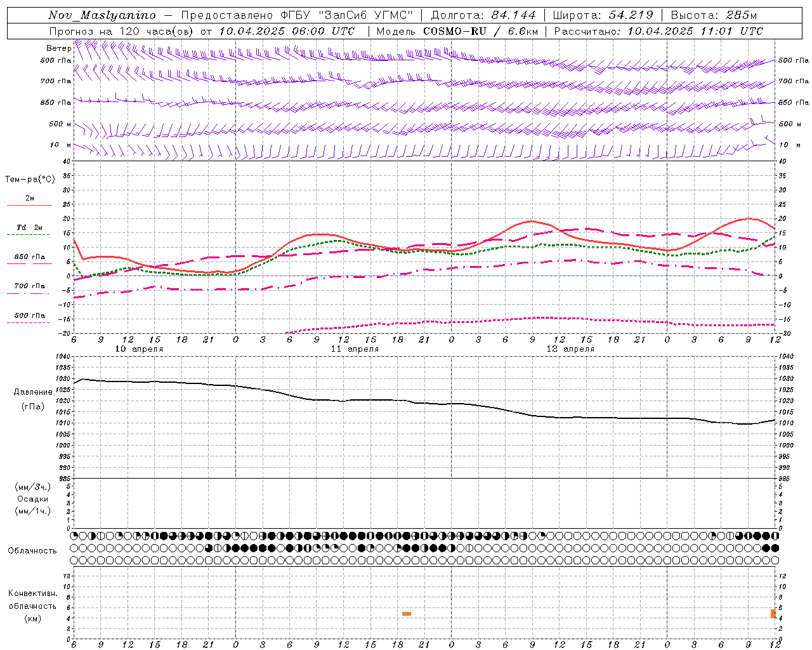The width and height of the screenshot is (812, 650).
Task: Click the Долгота: 84.144 value
Action: tap(483, 15)
